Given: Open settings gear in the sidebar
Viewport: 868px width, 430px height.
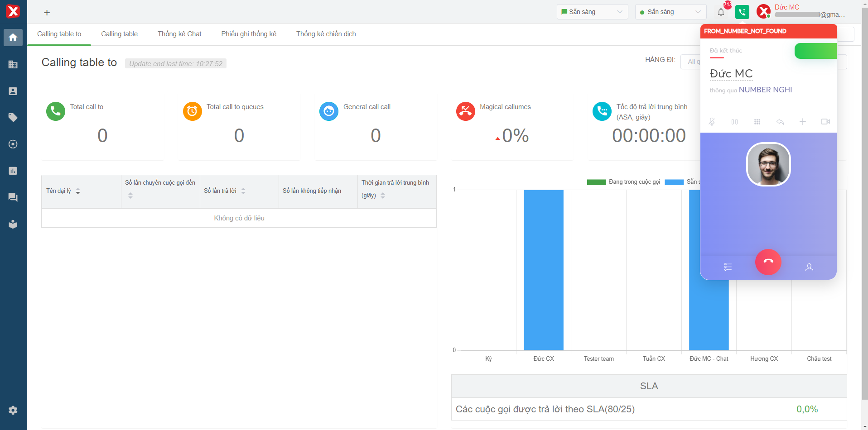Looking at the screenshot, I should [13, 410].
